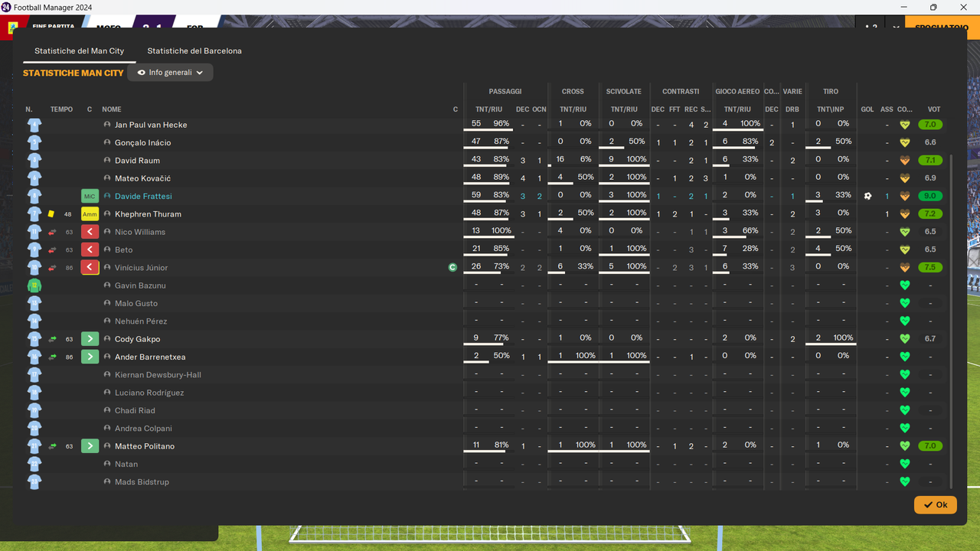Screen dimensions: 980x551
Task: Click the green substituted-on badge for Matteo Politano
Action: tap(90, 446)
